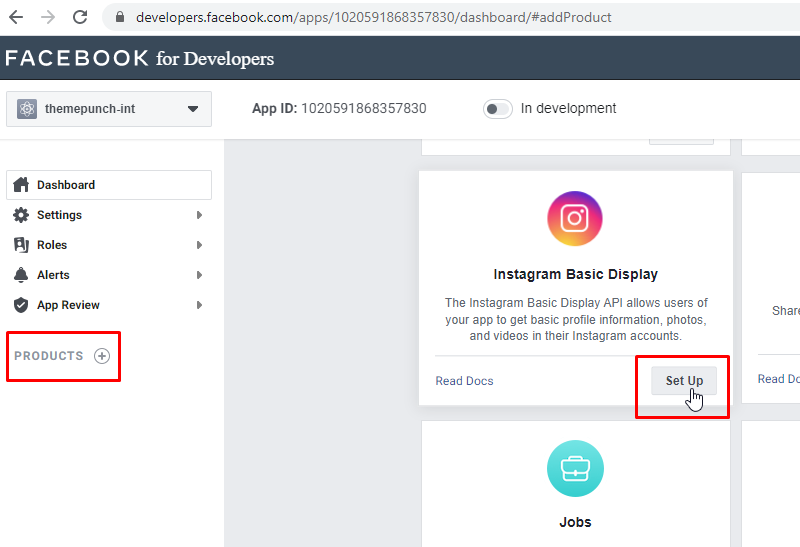Open the Alerts sidebar item

(109, 275)
